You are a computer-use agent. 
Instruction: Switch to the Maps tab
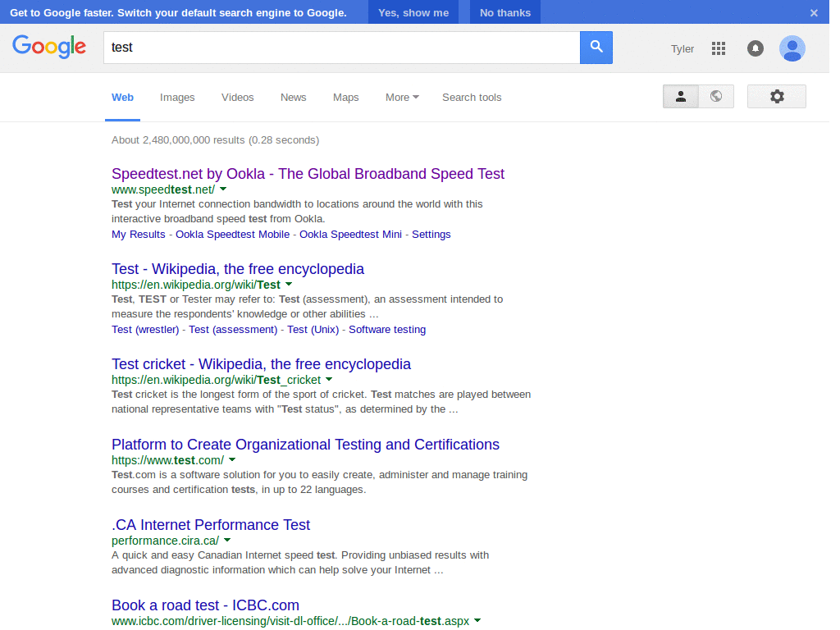[x=345, y=98]
